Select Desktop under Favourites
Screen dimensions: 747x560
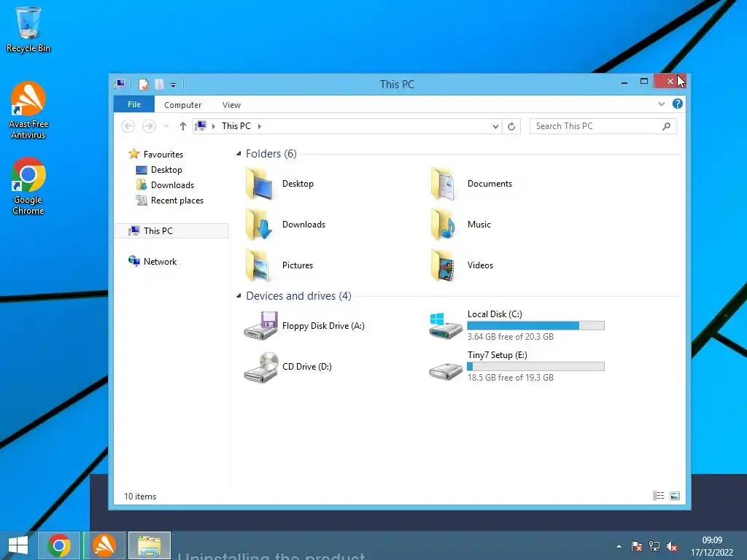click(x=166, y=170)
